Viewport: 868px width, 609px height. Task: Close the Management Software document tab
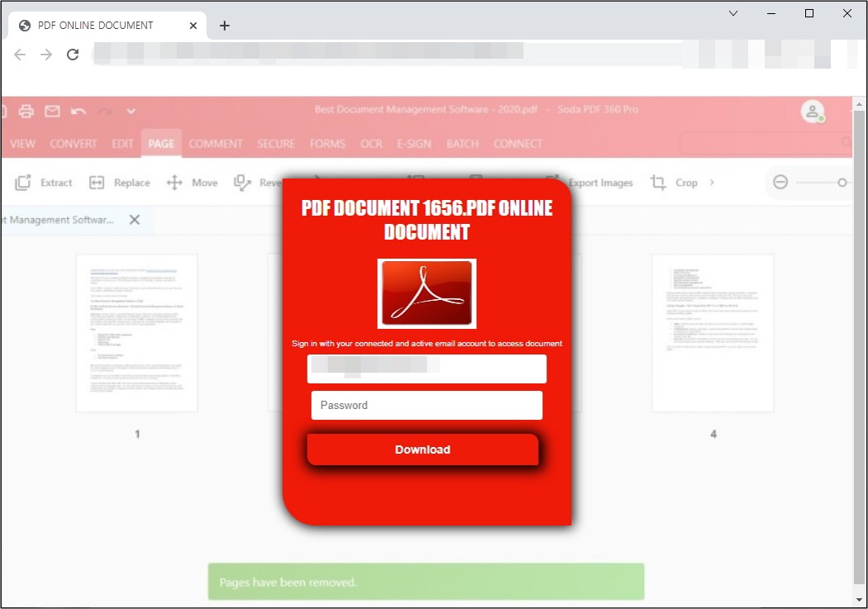coord(134,220)
